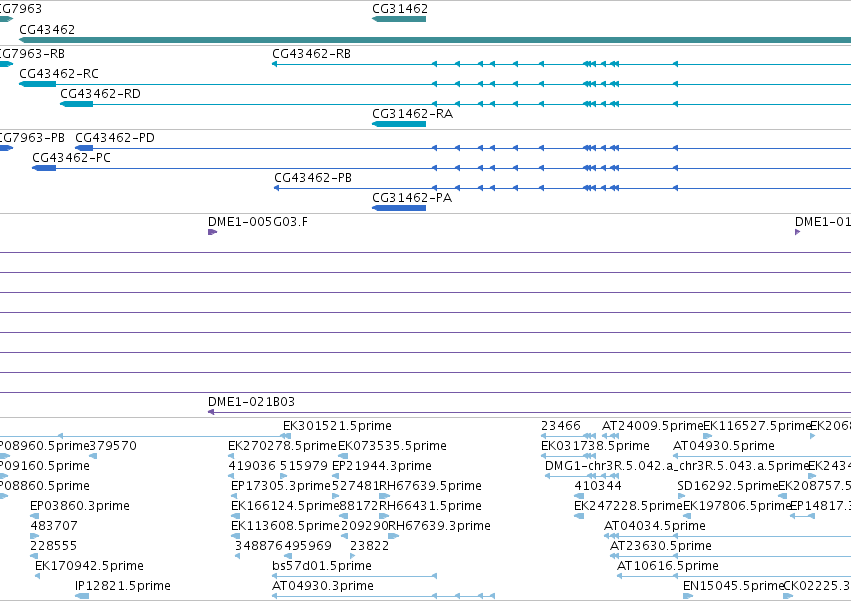Viewport: 851px width, 601px height.
Task: Click the EN15045.5prime EST label
Action: (x=733, y=587)
